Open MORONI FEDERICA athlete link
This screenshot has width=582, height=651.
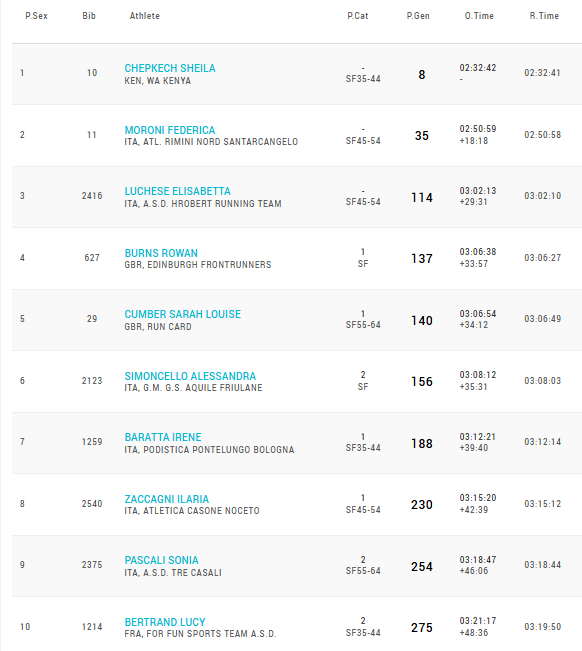pos(170,130)
